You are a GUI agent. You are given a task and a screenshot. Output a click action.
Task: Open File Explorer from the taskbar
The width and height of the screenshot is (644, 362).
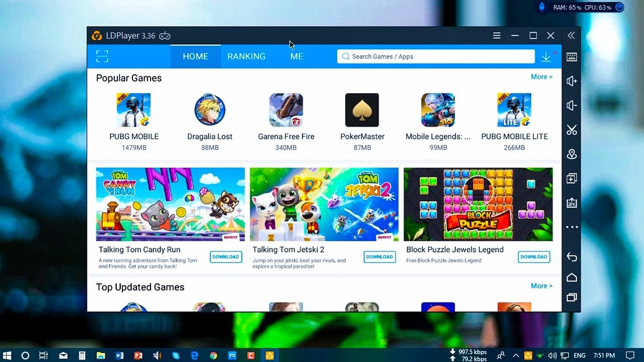[x=101, y=355]
